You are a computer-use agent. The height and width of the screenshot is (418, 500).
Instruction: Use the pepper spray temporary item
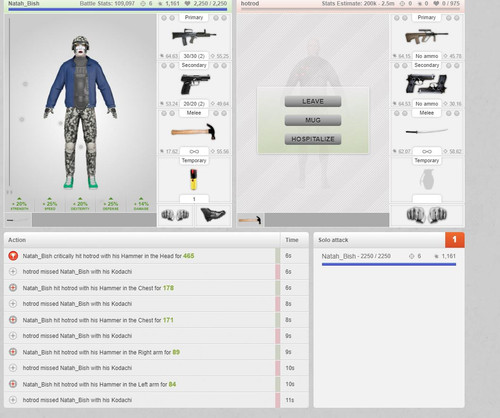point(193,179)
